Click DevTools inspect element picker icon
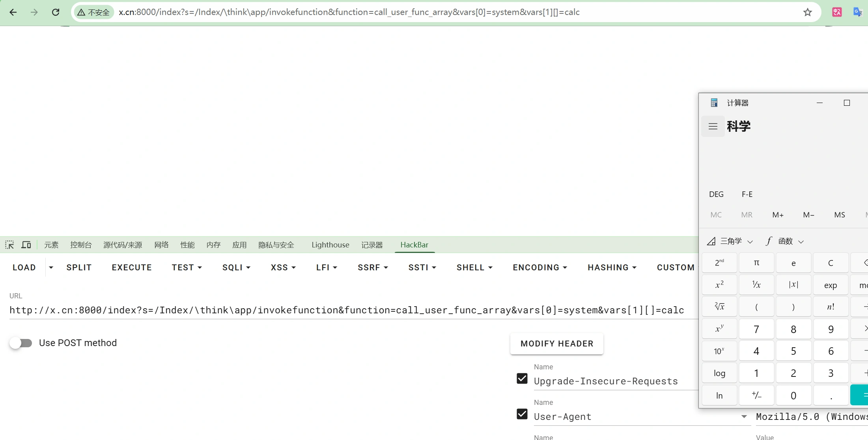Image resolution: width=868 pixels, height=440 pixels. [x=9, y=245]
